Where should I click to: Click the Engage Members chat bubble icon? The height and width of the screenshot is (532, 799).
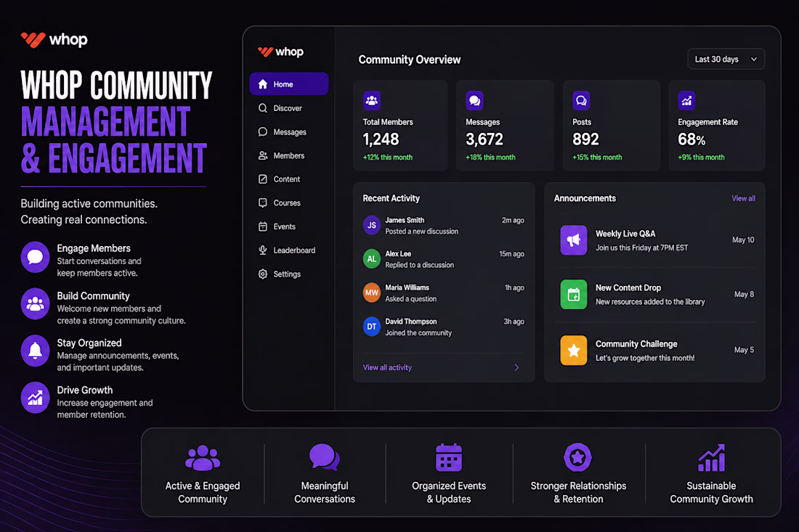tap(35, 257)
